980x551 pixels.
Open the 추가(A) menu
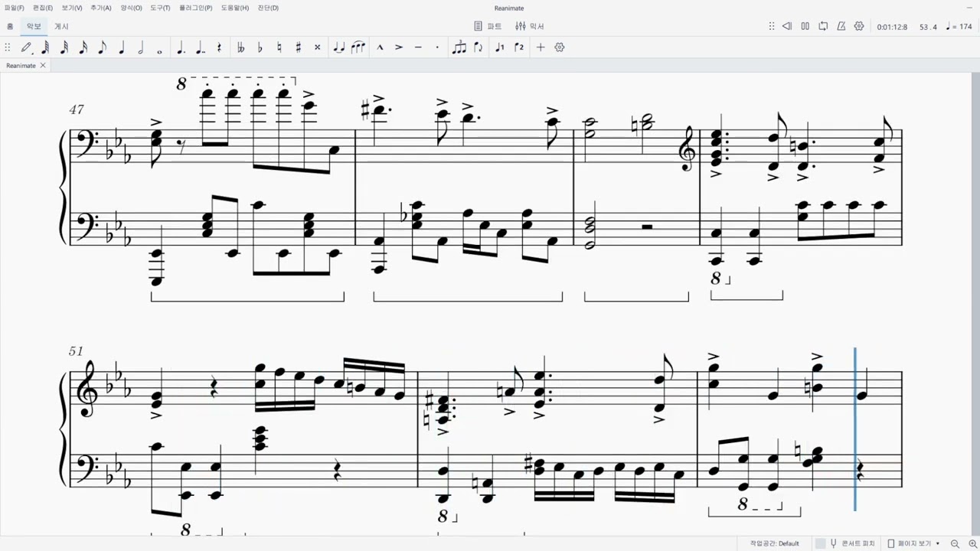[x=101, y=8]
